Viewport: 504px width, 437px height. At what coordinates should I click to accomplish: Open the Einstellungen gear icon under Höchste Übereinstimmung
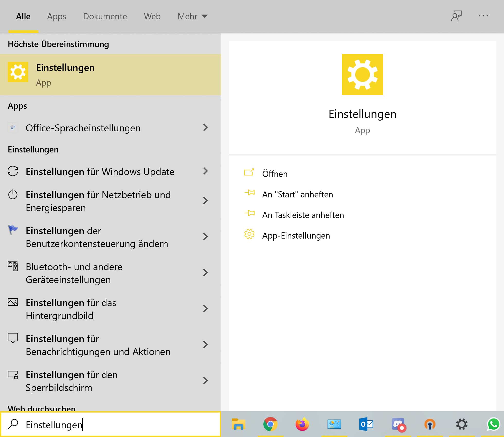(x=18, y=72)
